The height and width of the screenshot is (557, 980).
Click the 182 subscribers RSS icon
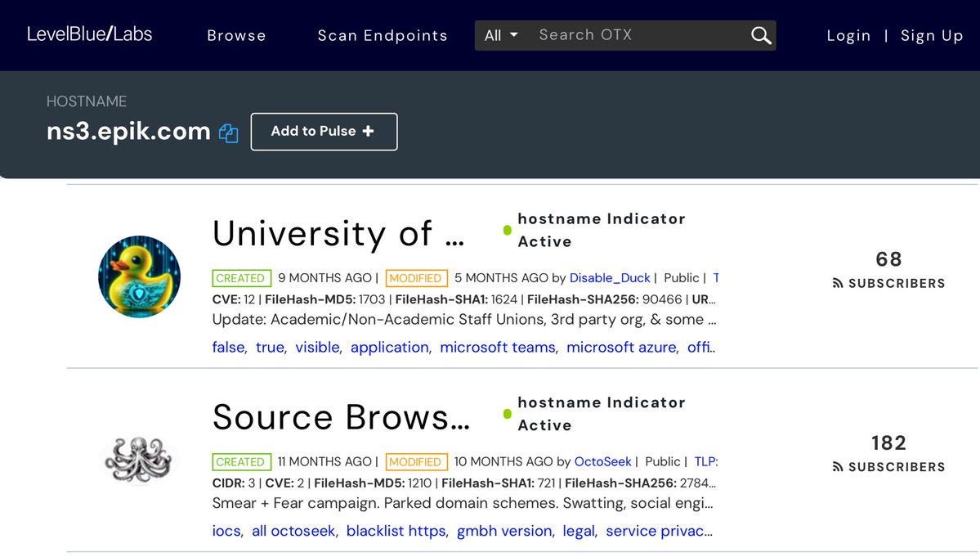pyautogui.click(x=838, y=467)
